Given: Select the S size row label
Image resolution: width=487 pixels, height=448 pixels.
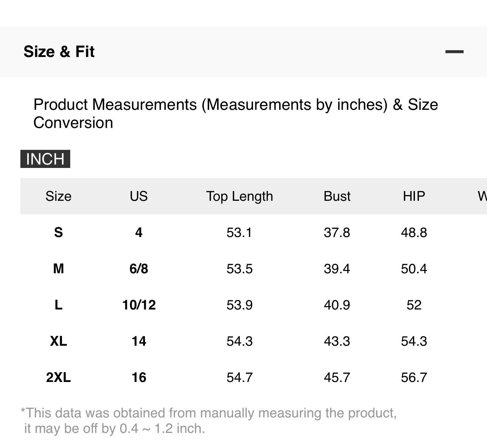Looking at the screenshot, I should [59, 232].
